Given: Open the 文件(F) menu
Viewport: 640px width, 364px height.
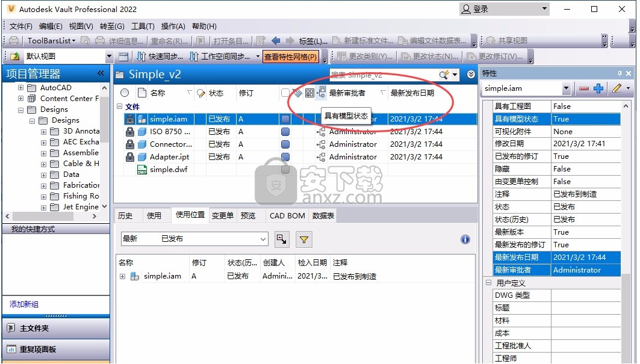Looking at the screenshot, I should [x=21, y=26].
